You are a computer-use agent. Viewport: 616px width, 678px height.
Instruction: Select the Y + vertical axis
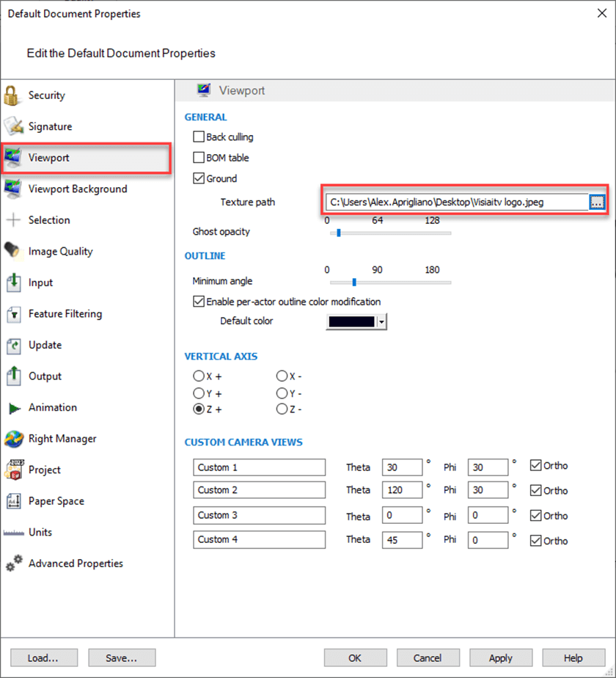(x=199, y=393)
